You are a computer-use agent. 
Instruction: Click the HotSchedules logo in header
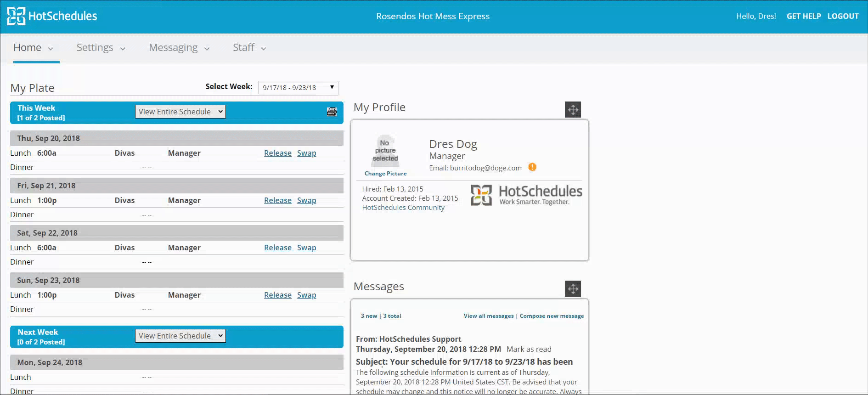52,16
